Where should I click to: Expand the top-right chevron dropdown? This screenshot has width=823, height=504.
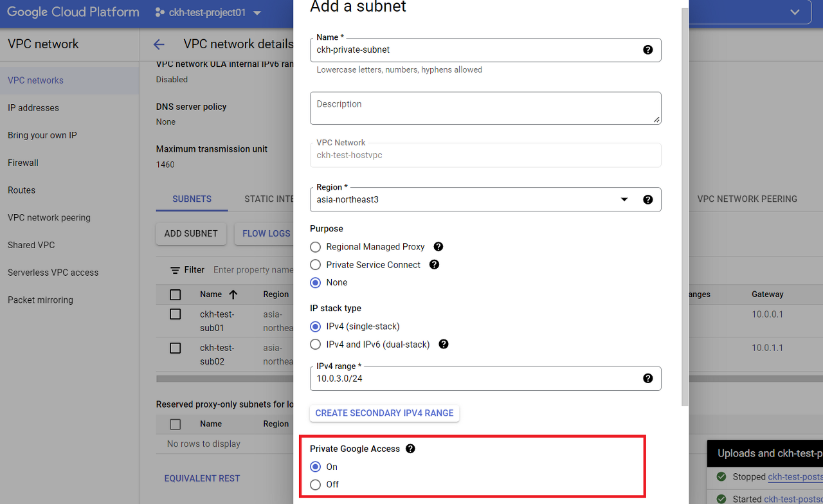pyautogui.click(x=795, y=12)
